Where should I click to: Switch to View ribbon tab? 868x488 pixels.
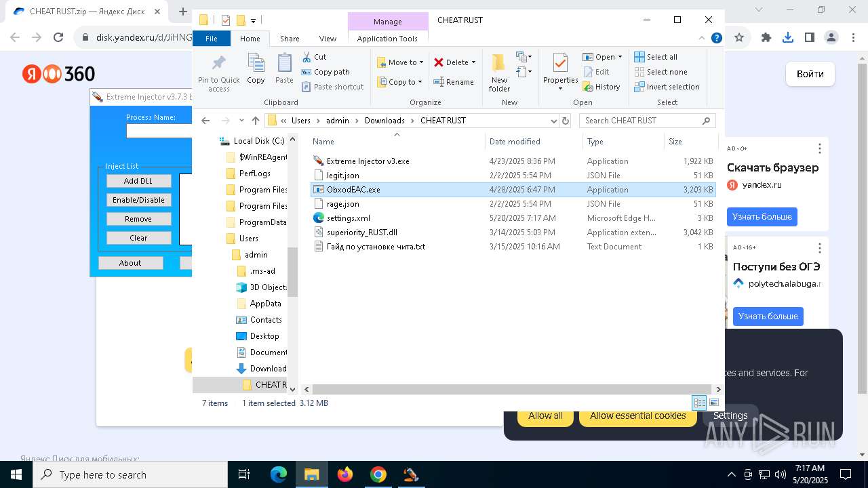point(328,39)
